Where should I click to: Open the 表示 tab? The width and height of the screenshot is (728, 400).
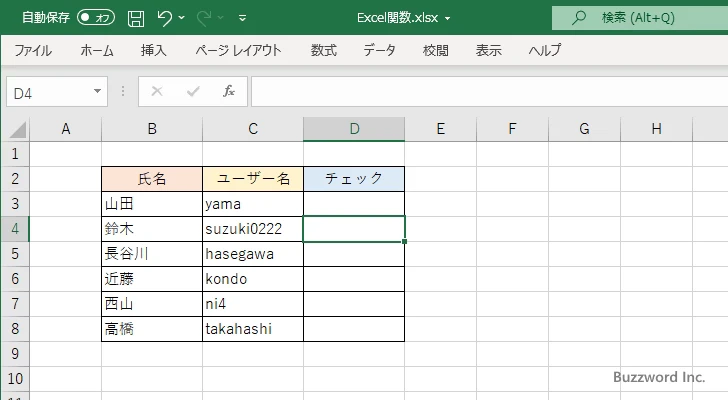488,50
